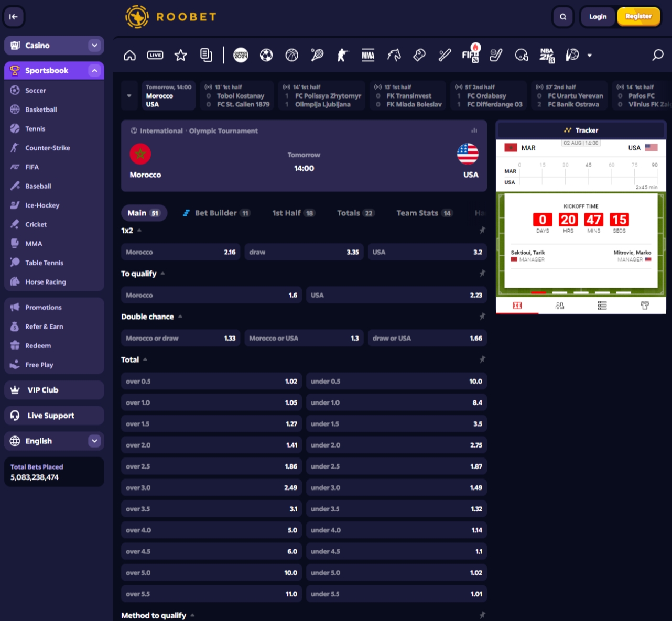Viewport: 672px width, 621px height.
Task: Expand the Casino sidebar section
Action: (x=94, y=46)
